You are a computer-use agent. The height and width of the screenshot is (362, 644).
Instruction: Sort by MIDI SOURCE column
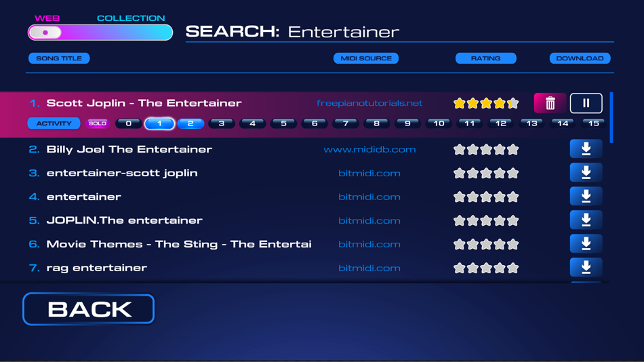click(366, 58)
